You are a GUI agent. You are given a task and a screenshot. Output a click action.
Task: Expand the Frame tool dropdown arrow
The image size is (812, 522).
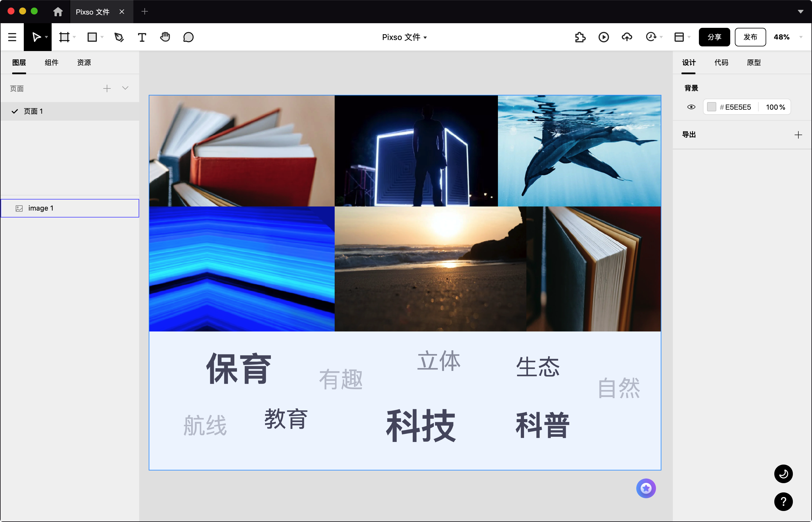pyautogui.click(x=74, y=37)
